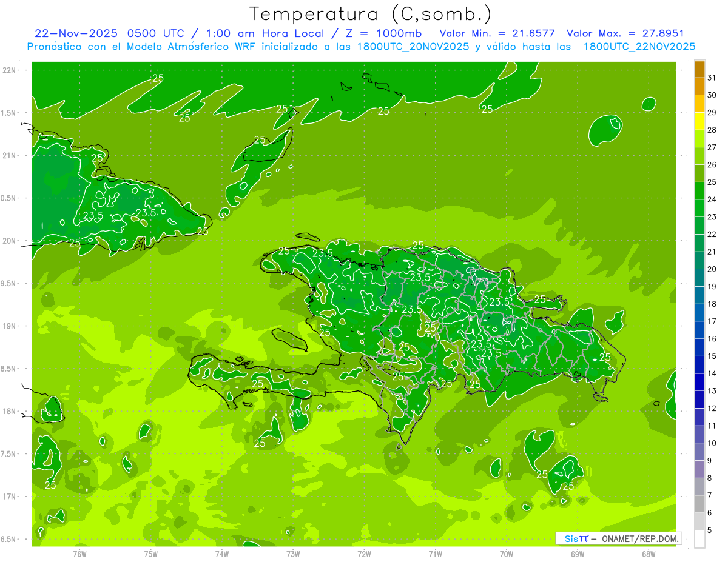The image size is (728, 562).
Task: Click the color bar label "12"
Action: pos(712,408)
